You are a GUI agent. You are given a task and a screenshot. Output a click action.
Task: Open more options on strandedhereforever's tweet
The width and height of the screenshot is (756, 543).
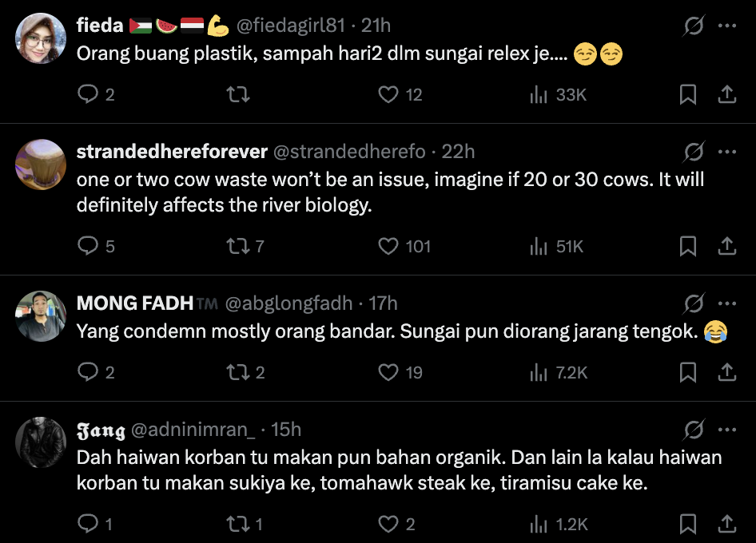click(x=726, y=152)
